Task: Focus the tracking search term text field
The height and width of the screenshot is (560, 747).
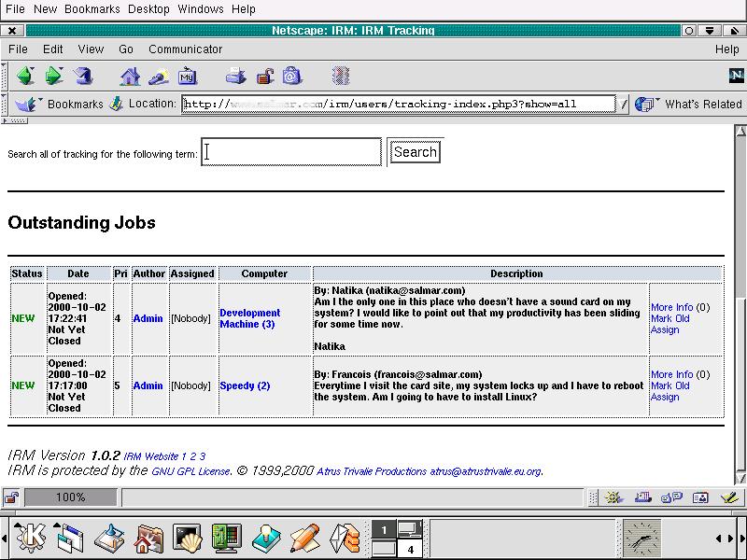Action: click(291, 151)
